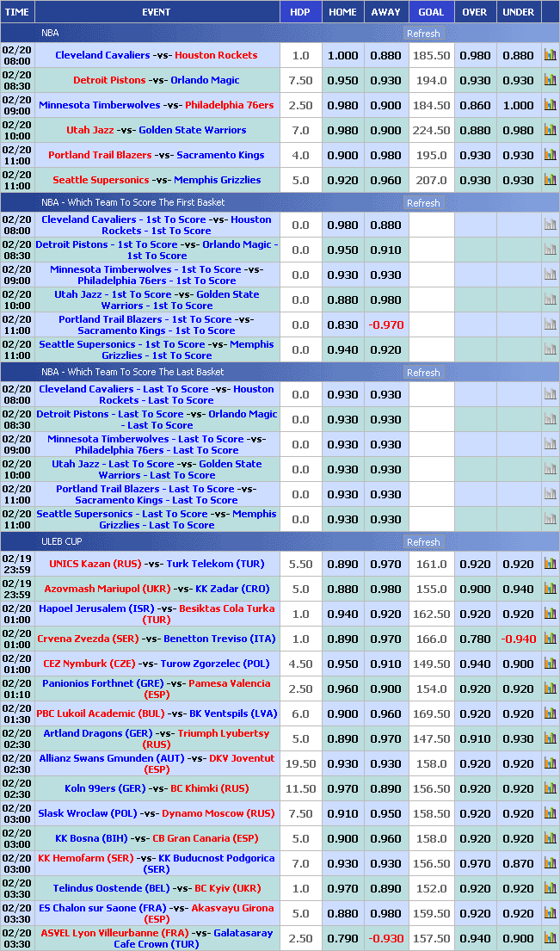This screenshot has height=951, width=560.
Task: Refresh the ULEB CUP section
Action: [423, 542]
